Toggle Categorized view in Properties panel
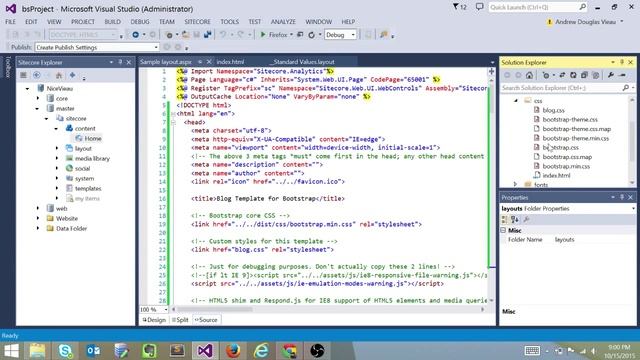The width and height of the screenshot is (640, 360). click(x=504, y=220)
